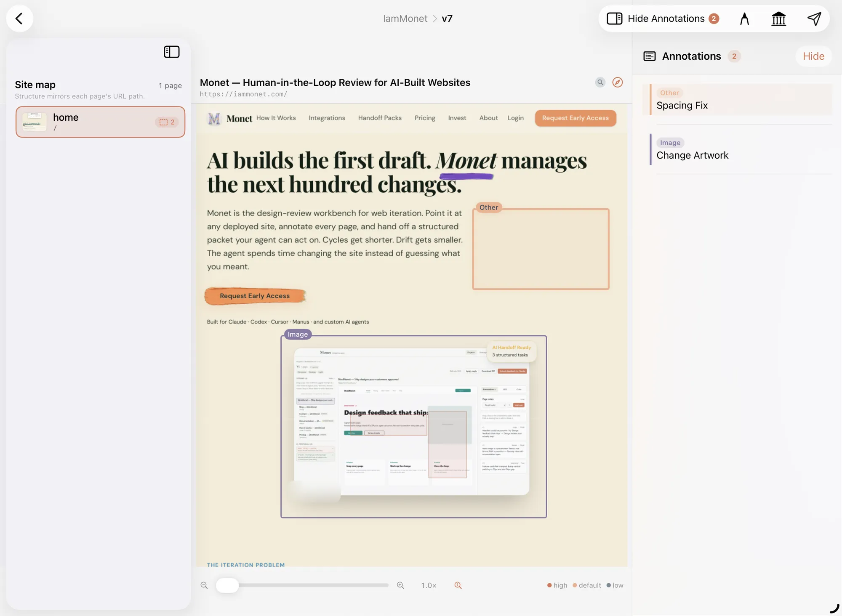
Task: Click the page URL https://iammonet.com/
Action: (x=243, y=94)
